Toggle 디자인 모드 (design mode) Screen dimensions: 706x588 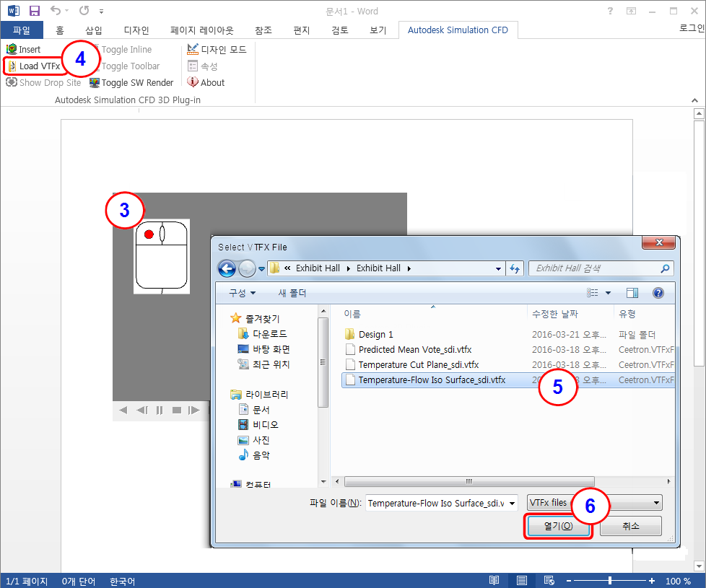pos(217,50)
